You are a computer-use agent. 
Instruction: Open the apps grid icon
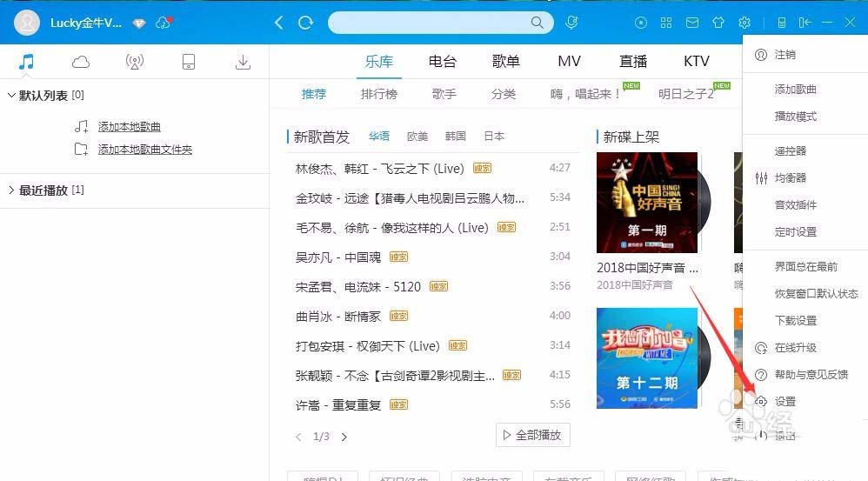(x=666, y=23)
